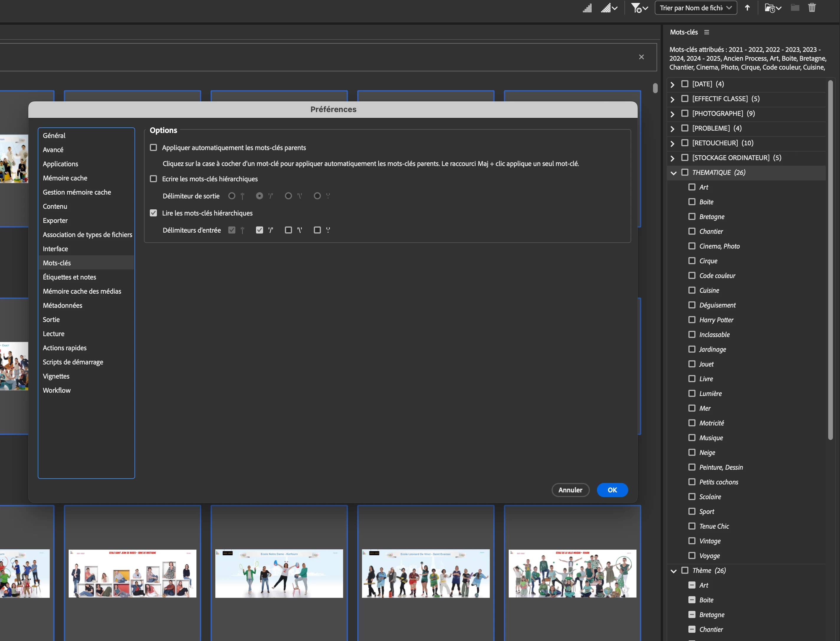
Task: Click the Annuler button
Action: click(570, 490)
